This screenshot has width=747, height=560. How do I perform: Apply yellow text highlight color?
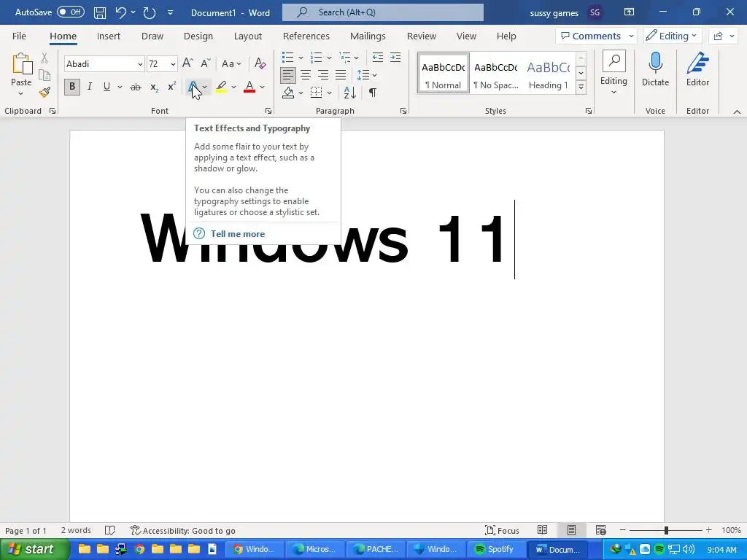(x=221, y=87)
